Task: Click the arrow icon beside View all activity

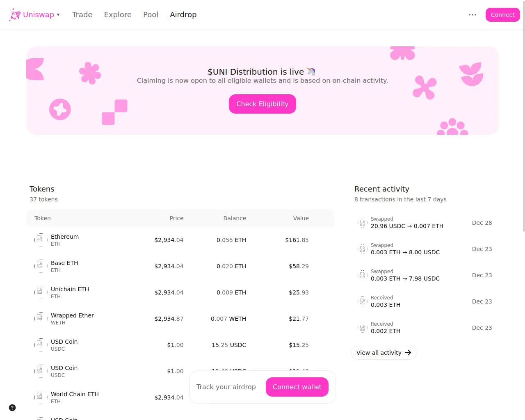Action: coord(408,353)
